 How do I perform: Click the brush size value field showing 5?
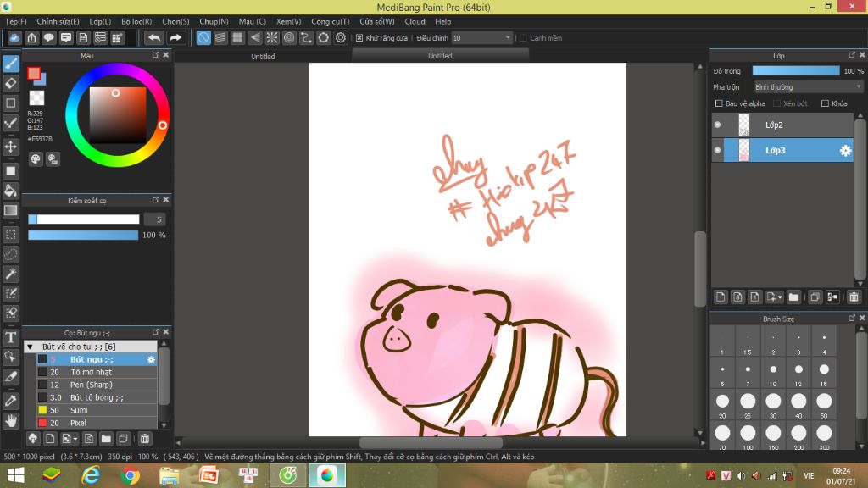155,219
